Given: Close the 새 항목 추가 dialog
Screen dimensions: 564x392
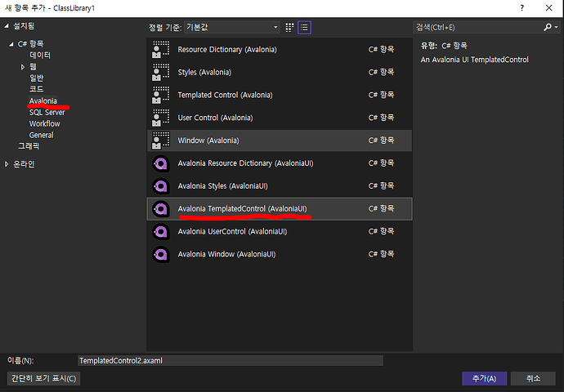Looking at the screenshot, I should (549, 8).
